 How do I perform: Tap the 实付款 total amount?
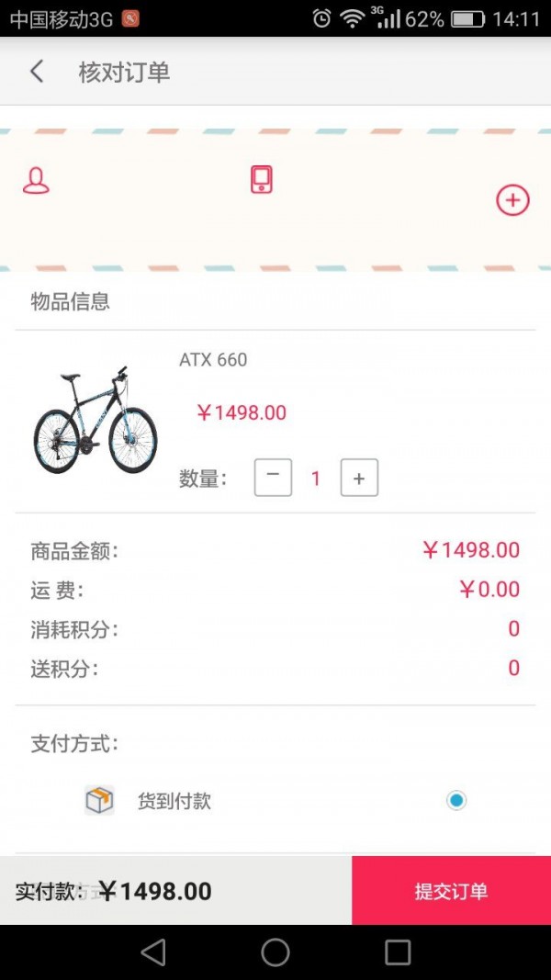click(154, 891)
